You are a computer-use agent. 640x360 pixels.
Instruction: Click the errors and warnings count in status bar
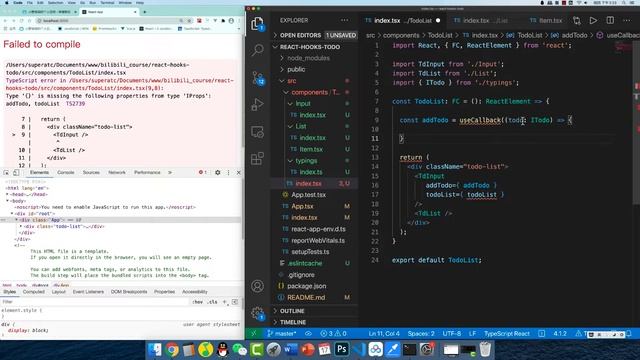point(333,333)
